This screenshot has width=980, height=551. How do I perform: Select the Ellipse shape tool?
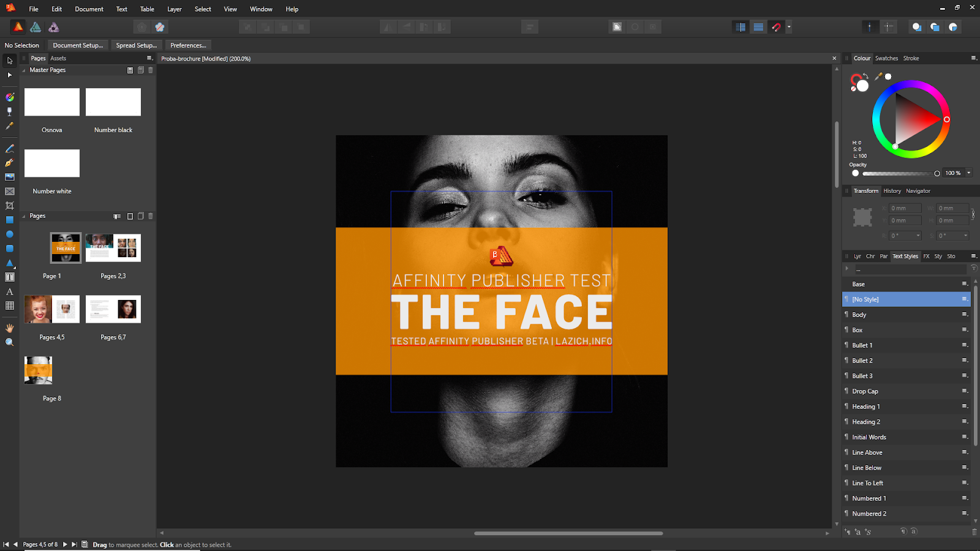pyautogui.click(x=9, y=234)
